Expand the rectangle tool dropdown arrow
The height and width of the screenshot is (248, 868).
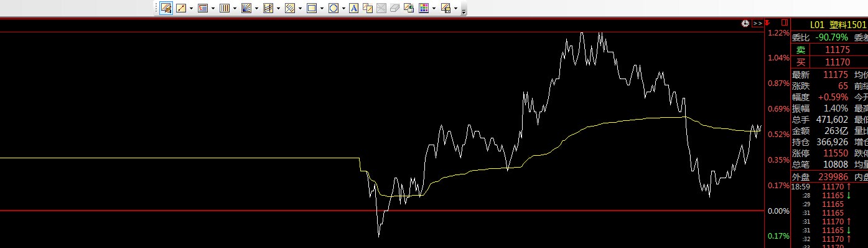click(x=322, y=8)
